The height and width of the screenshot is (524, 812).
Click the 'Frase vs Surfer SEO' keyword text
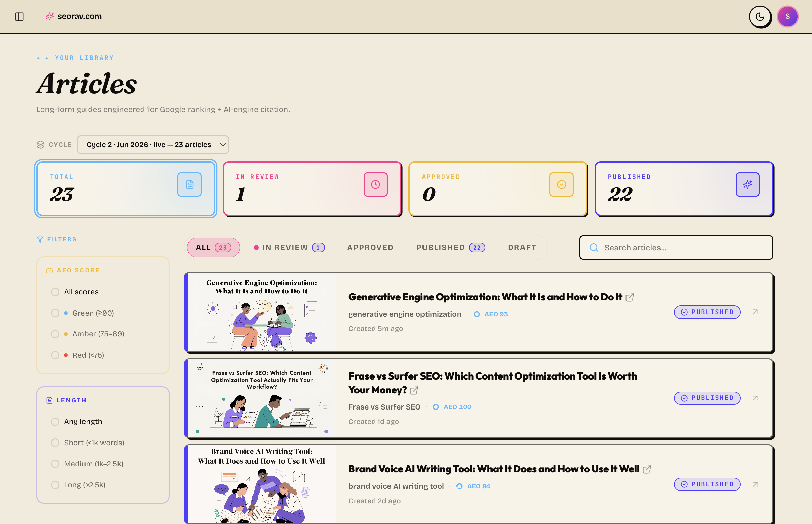pyautogui.click(x=384, y=407)
